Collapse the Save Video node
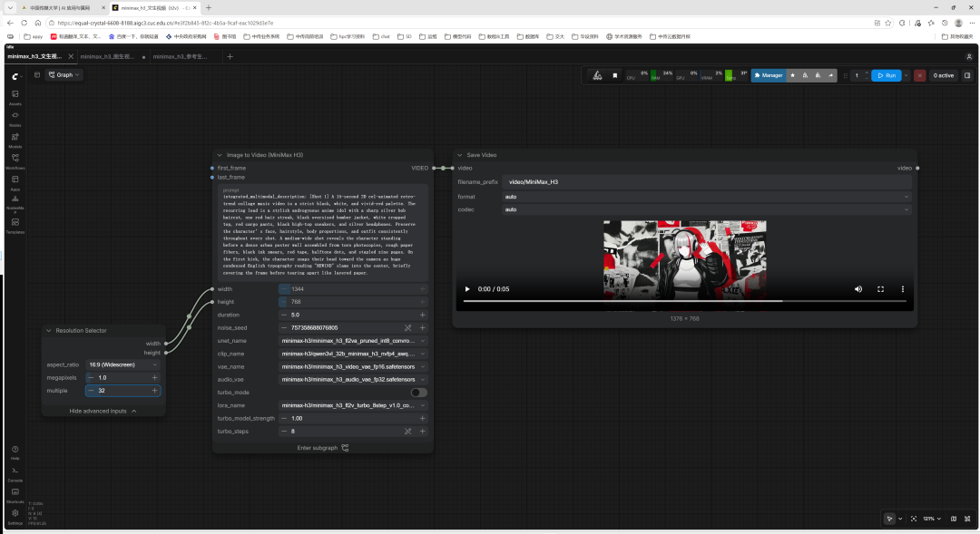The height and width of the screenshot is (534, 980). [460, 155]
